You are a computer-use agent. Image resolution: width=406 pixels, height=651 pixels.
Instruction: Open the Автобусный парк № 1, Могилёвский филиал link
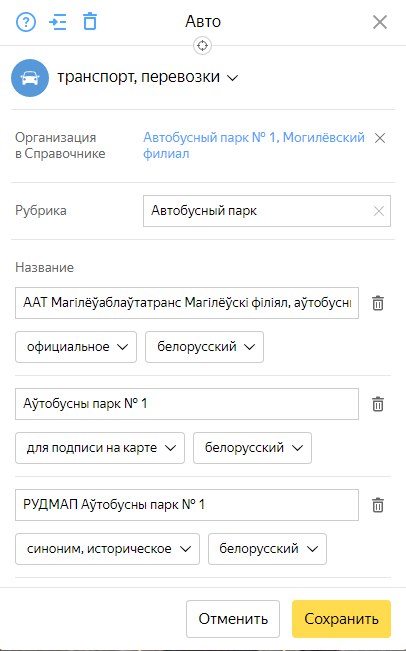click(x=254, y=145)
